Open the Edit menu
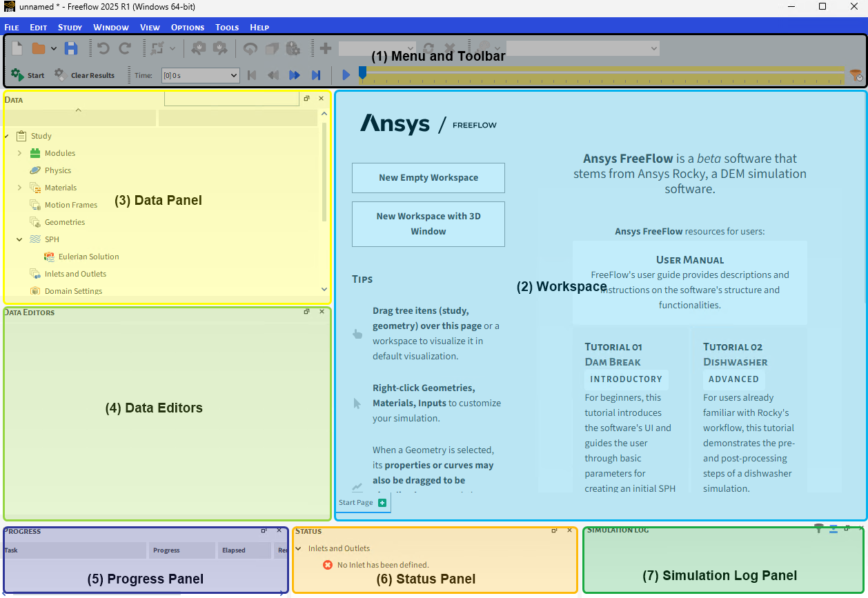 coord(39,27)
